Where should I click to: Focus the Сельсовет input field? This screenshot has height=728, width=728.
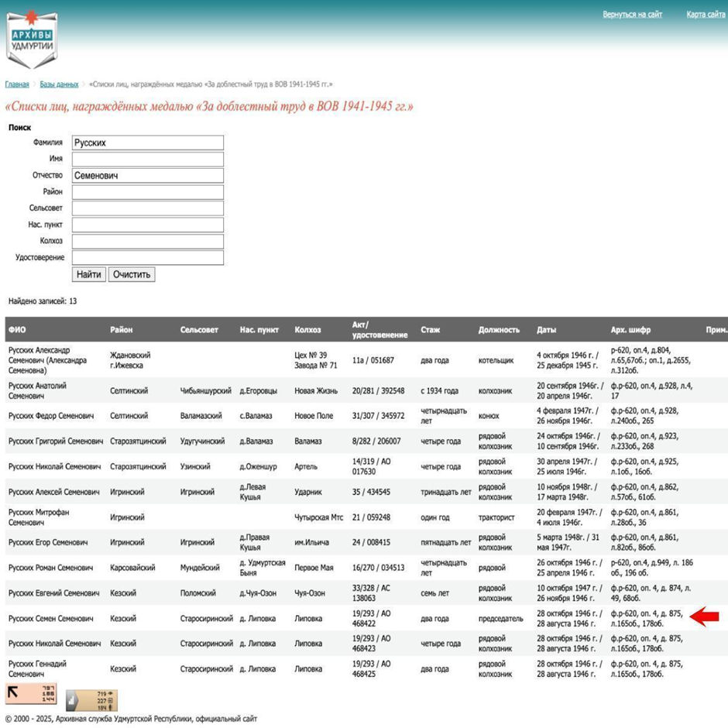pos(147,208)
